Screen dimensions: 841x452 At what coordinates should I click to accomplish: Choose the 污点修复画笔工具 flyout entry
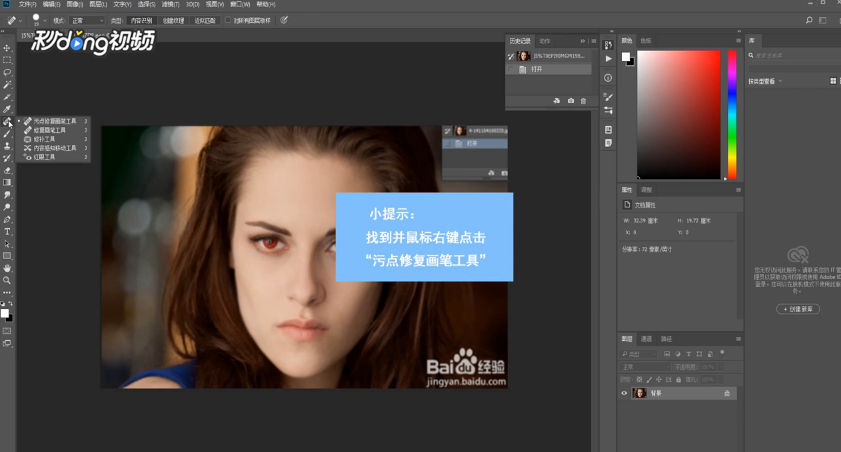(54, 121)
